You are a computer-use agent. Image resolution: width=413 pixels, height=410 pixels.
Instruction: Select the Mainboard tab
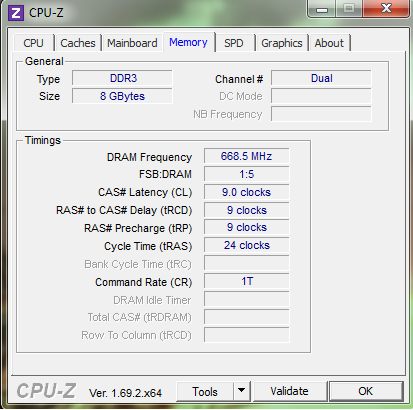click(x=132, y=43)
